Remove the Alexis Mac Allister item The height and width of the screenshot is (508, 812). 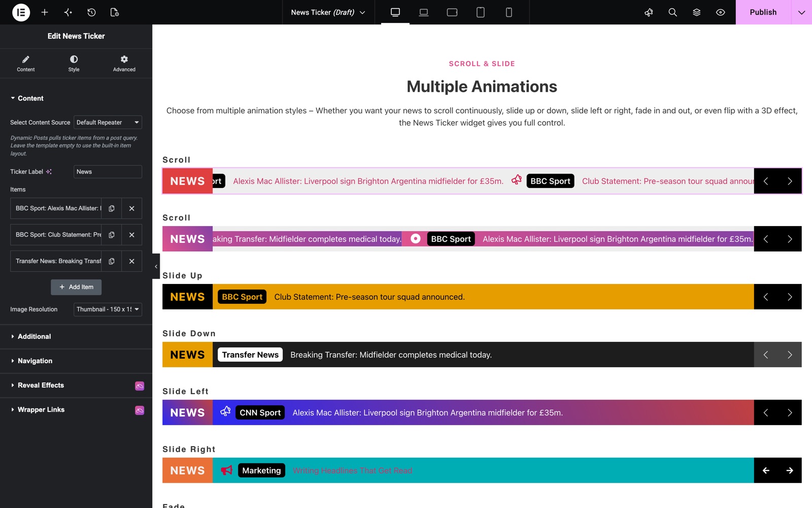coord(132,208)
